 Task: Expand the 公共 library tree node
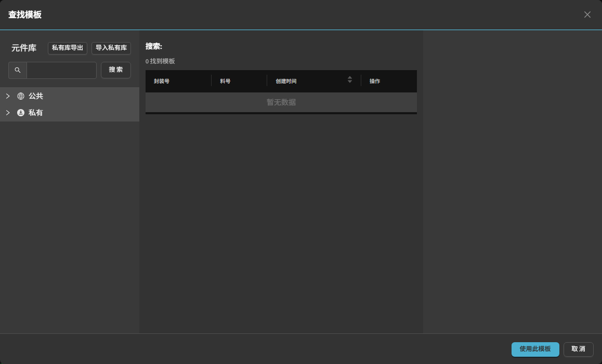coord(8,96)
